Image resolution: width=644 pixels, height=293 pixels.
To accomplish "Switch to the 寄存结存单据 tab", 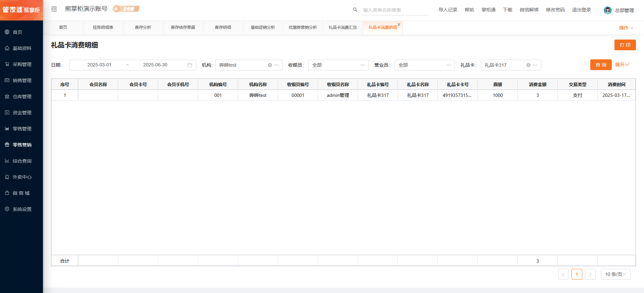I will (183, 27).
